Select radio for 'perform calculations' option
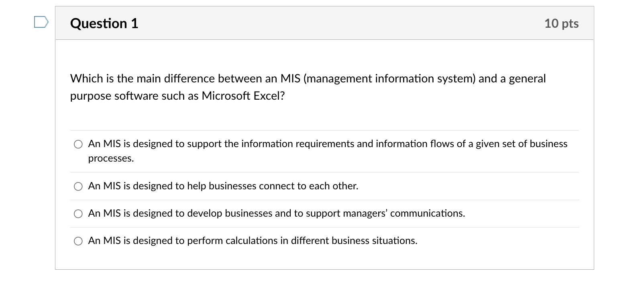644x287 pixels. tap(78, 241)
